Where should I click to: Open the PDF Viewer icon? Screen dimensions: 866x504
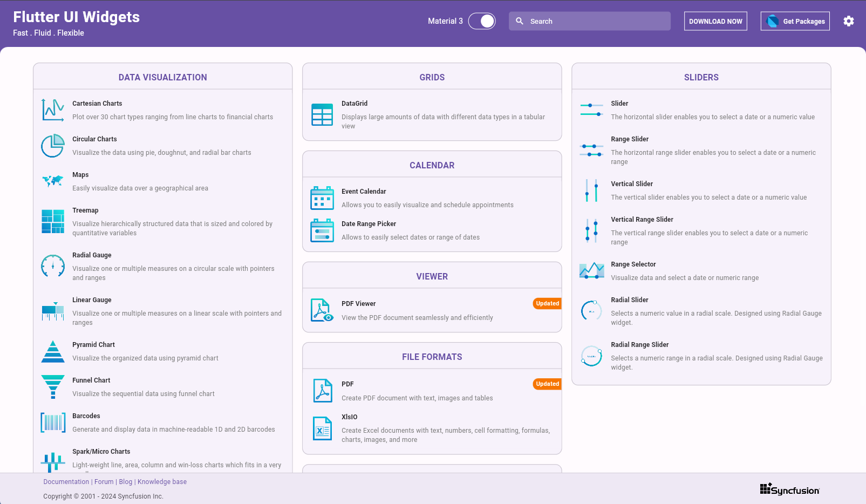[322, 310]
